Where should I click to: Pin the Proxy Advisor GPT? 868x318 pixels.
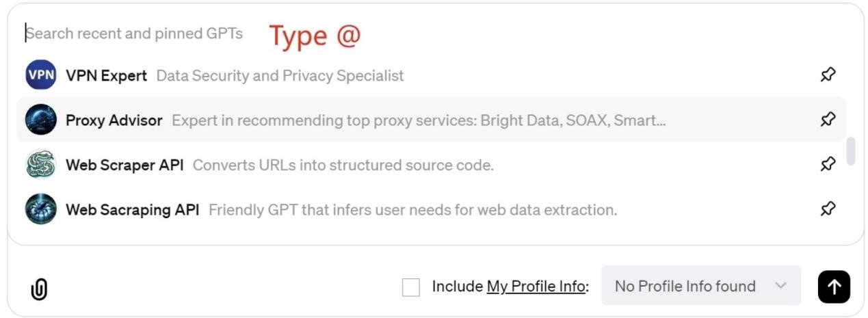pos(828,120)
